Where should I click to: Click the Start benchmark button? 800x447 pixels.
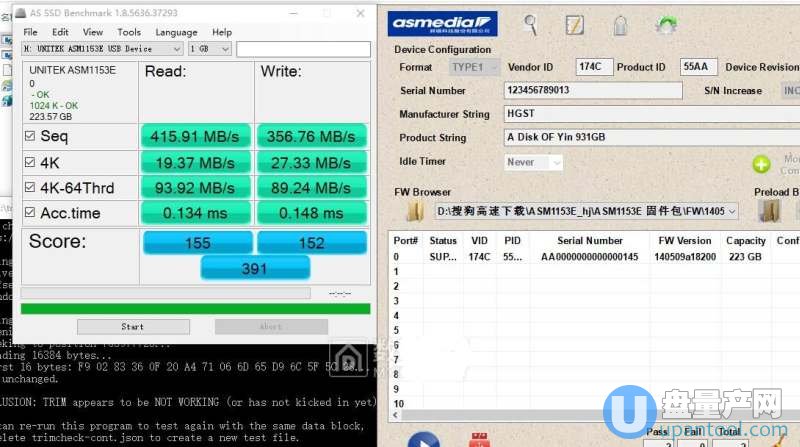point(132,327)
